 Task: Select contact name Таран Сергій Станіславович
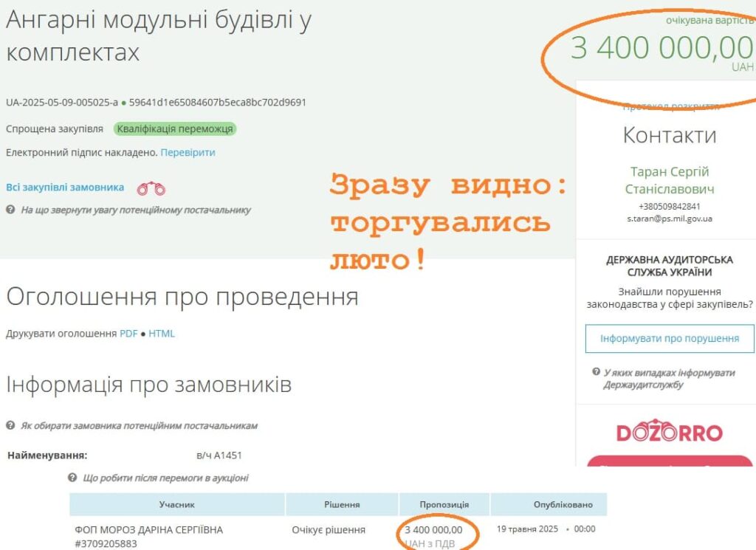(669, 180)
